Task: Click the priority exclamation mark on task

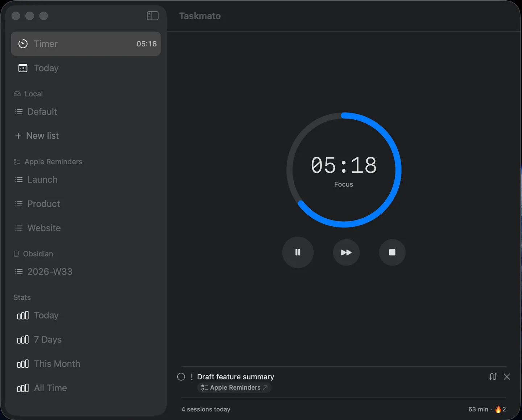Action: [192, 377]
